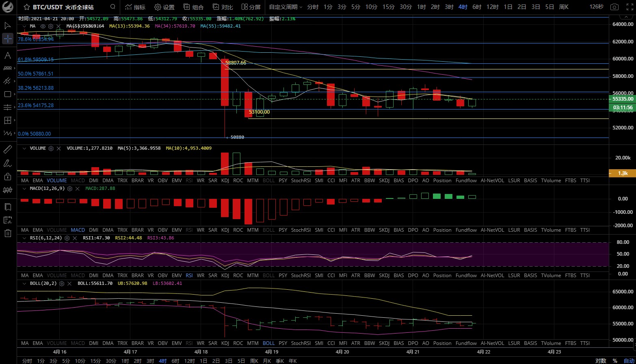Click the 53100.00 price line label
Image resolution: width=636 pixels, height=364 pixels.
[x=259, y=112]
